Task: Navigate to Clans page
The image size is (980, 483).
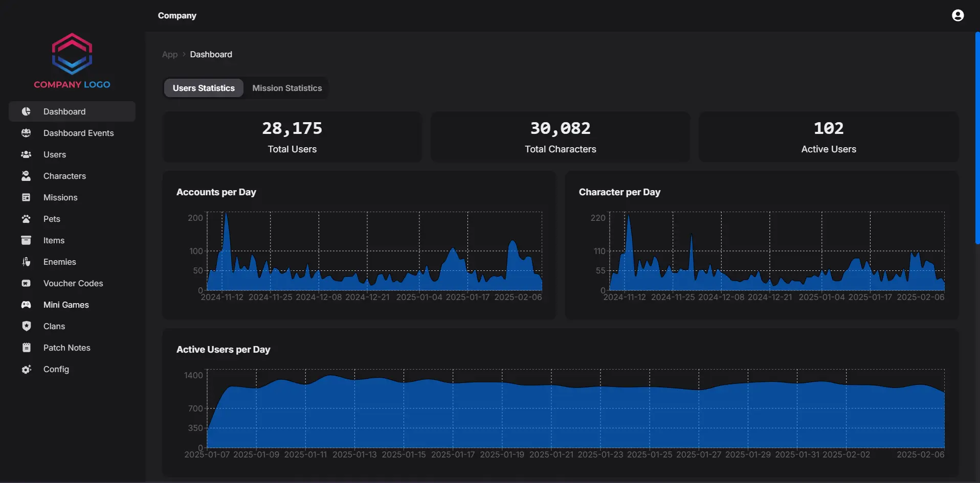Action: coord(72,326)
